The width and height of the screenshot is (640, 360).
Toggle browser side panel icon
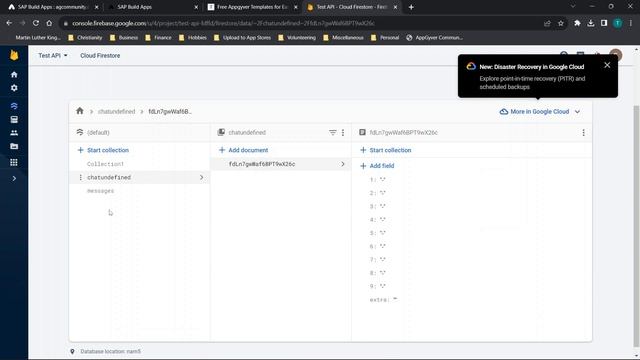[604, 23]
